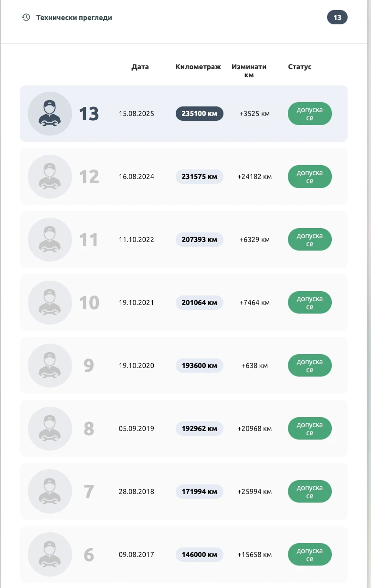The image size is (371, 588).
Task: Click the mechanic icon in row 9
Action: tap(50, 366)
